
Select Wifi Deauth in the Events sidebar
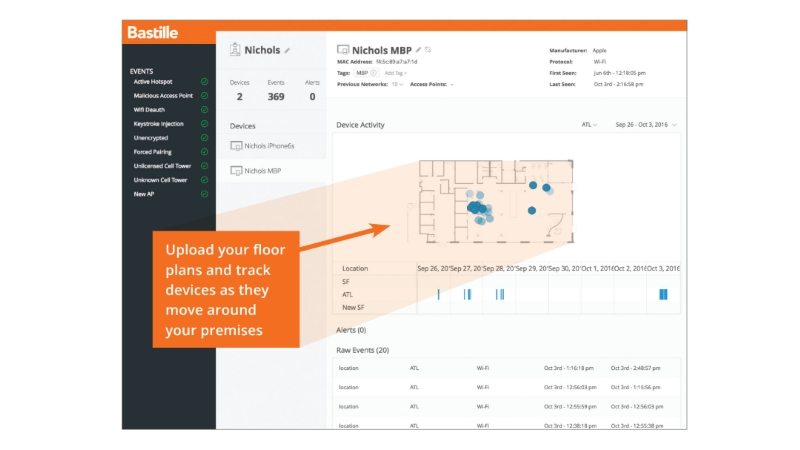tap(149, 110)
